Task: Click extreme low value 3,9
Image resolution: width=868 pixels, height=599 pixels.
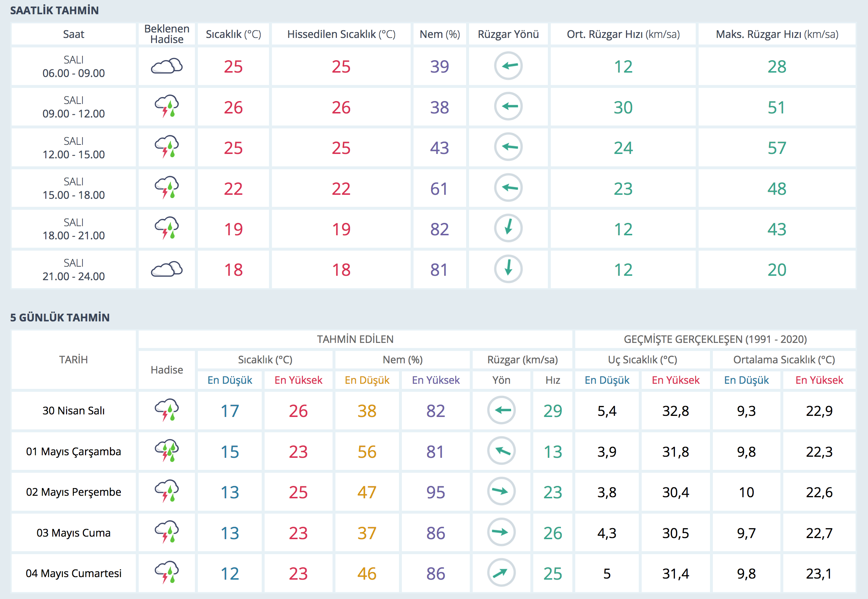Action: click(x=607, y=452)
